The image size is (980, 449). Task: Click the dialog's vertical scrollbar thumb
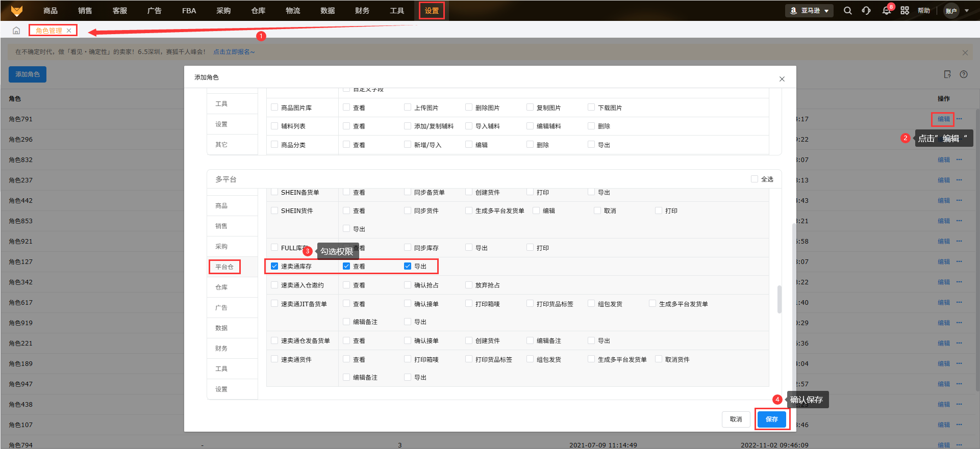(x=779, y=299)
